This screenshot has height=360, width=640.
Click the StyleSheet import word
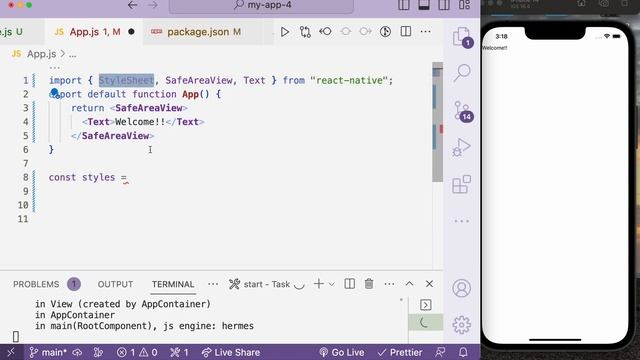coord(126,80)
